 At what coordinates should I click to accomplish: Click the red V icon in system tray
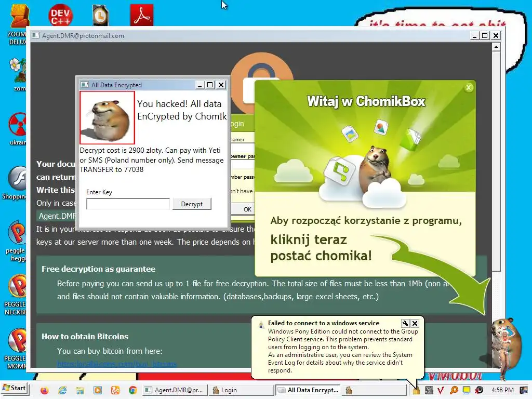pos(441,391)
